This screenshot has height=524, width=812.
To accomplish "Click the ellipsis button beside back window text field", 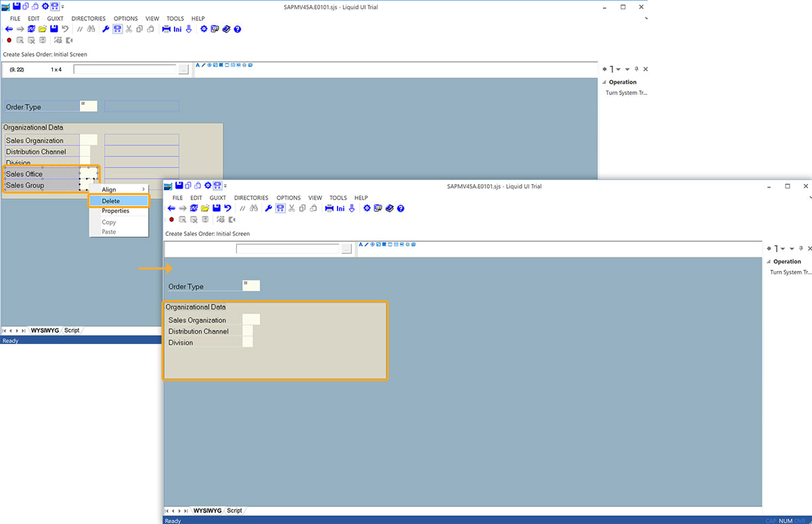I will coord(183,69).
